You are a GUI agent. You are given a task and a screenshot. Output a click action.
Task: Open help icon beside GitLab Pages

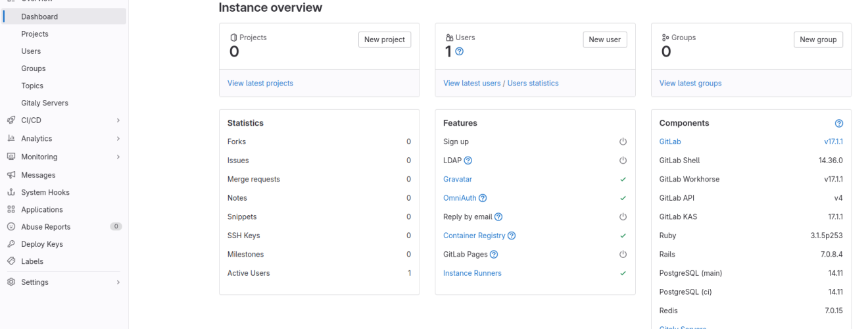coord(494,255)
